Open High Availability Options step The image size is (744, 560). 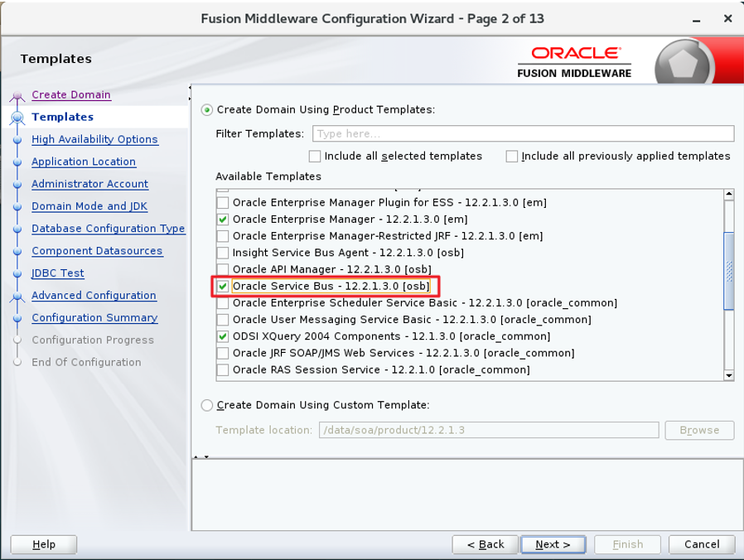pos(95,139)
